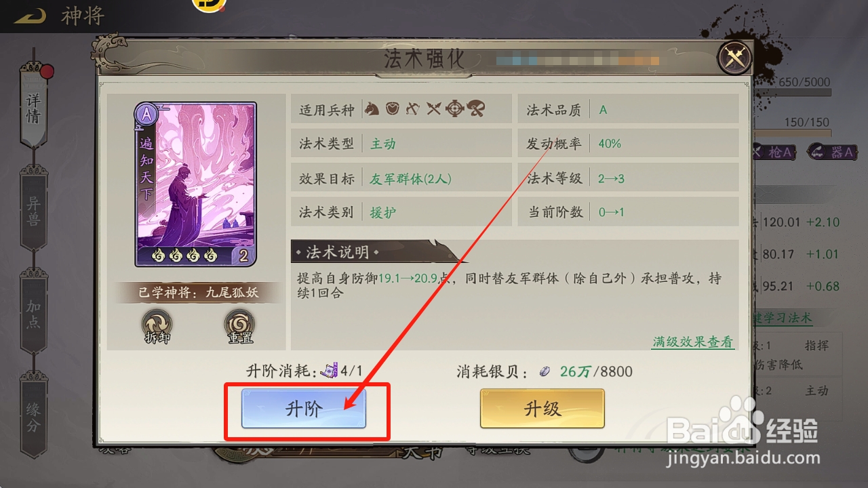This screenshot has width=868, height=488.
Task: Click the back arrow beside 神将
Action: coord(30,16)
